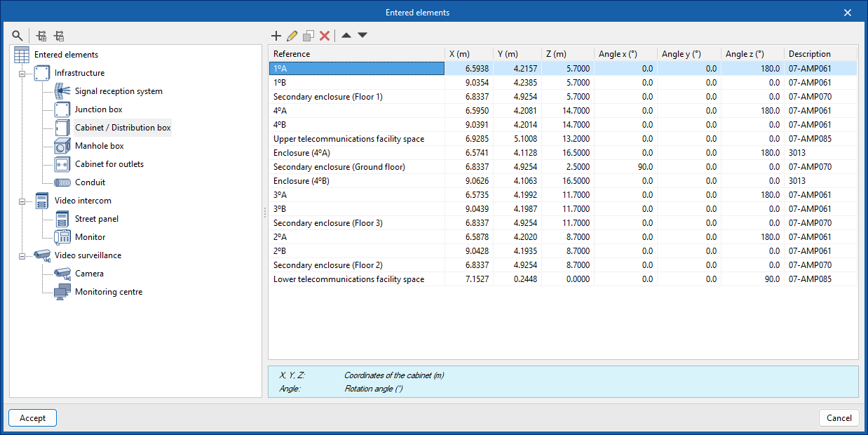Add a new element with plus icon
This screenshot has width=868, height=435.
[276, 36]
